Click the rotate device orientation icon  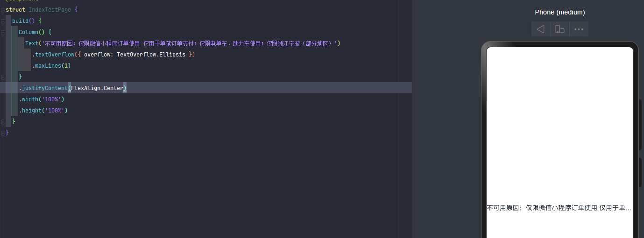pos(559,29)
